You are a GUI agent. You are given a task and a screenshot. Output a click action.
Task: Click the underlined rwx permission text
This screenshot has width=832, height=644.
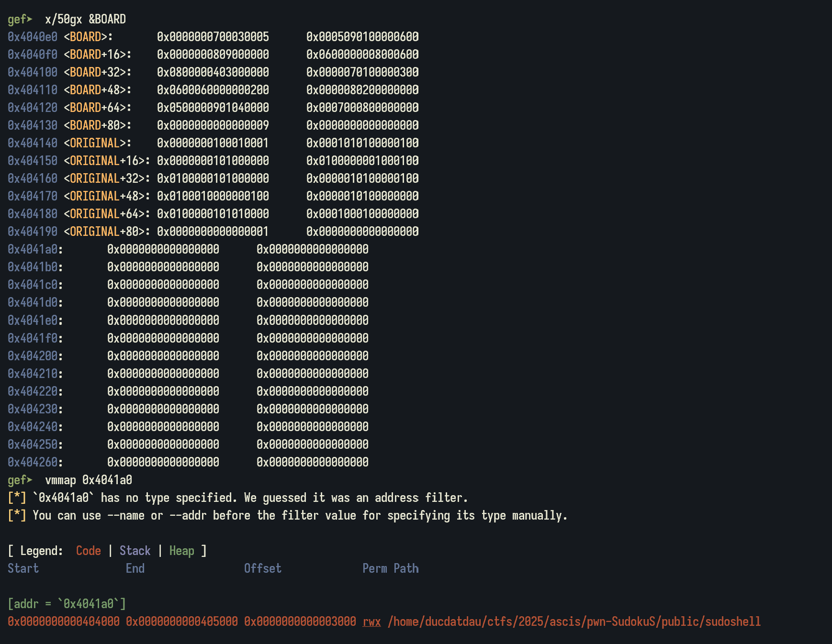[x=371, y=622]
